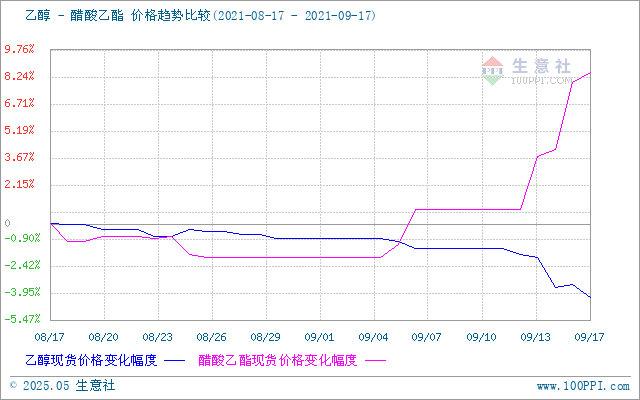
Task: Click the x-axis date 08/17
Action: pos(49,337)
